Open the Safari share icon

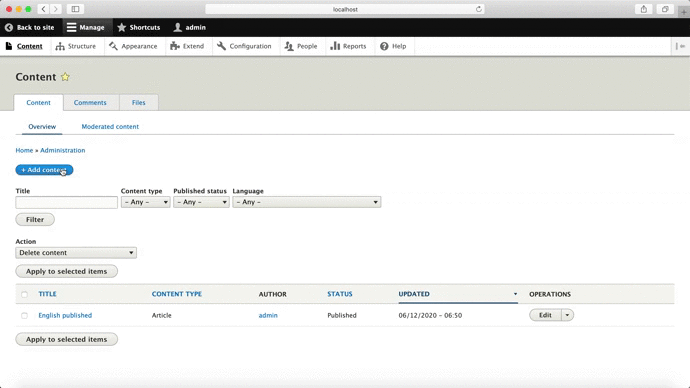644,9
